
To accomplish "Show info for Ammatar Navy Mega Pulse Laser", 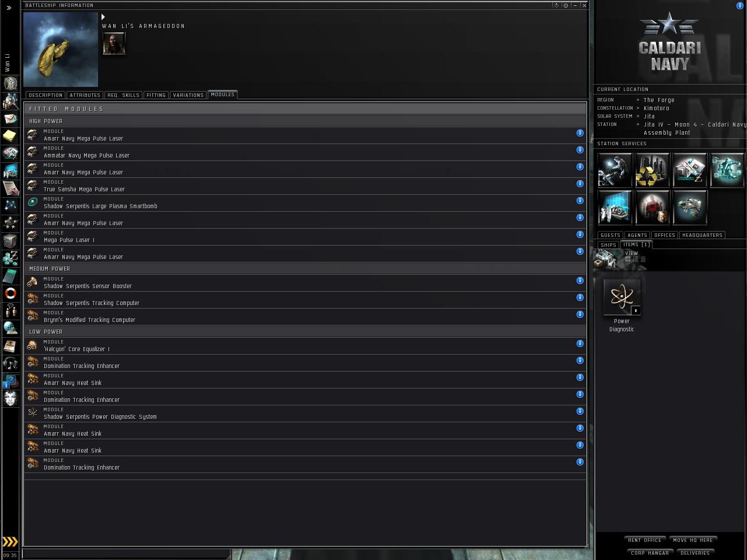I will point(580,150).
